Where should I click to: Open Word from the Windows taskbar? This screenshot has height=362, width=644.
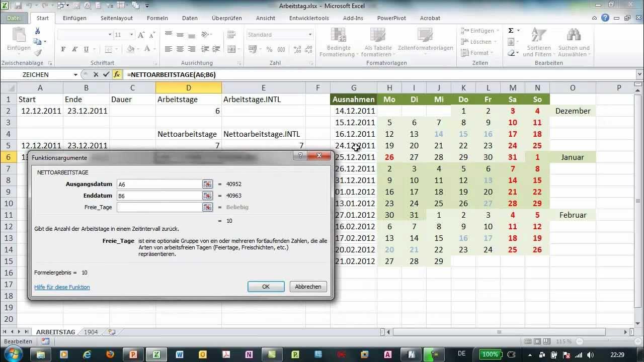point(180,354)
